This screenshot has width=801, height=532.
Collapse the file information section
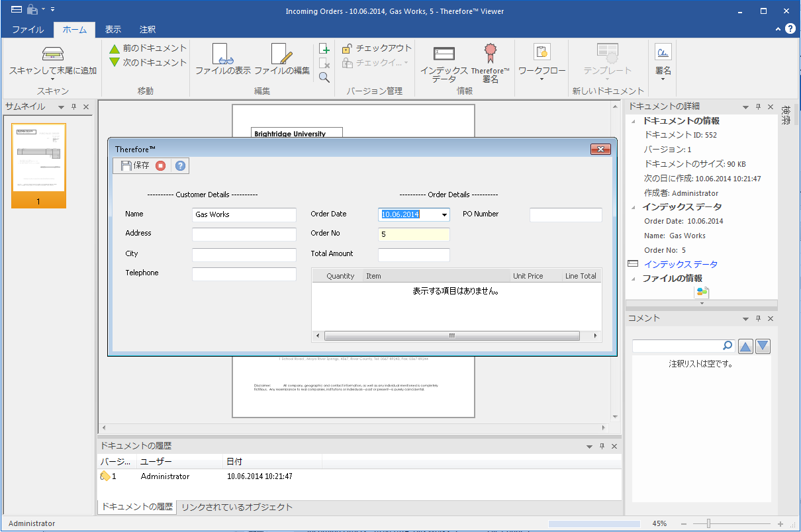635,279
